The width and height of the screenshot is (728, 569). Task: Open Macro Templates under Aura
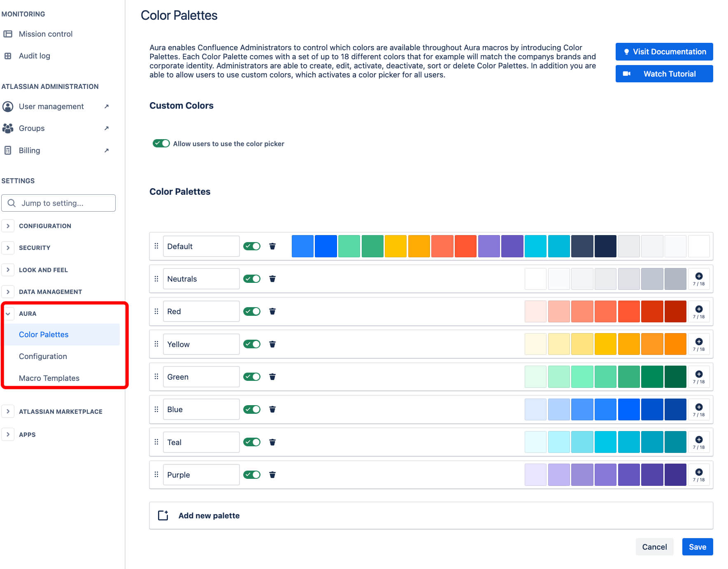coord(49,378)
